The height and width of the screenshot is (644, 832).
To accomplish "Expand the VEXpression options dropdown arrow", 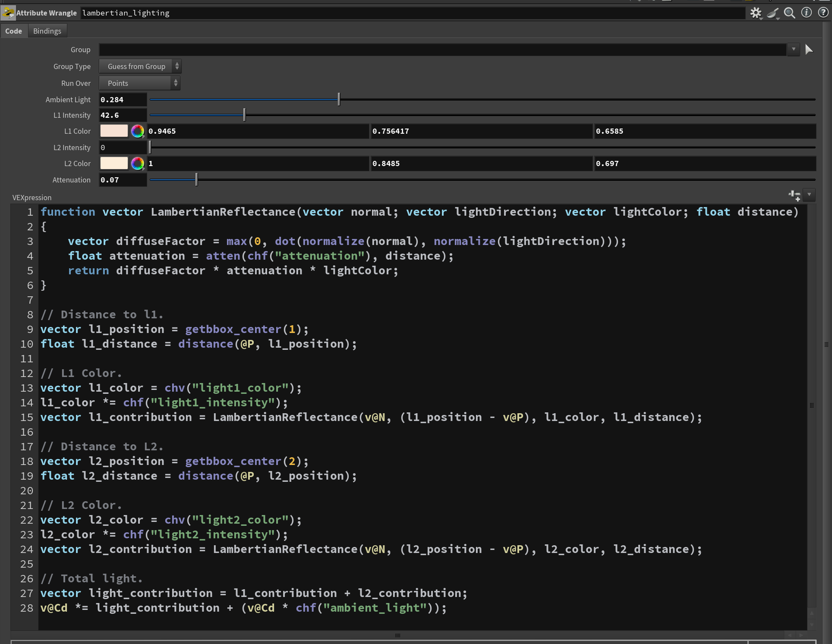I will coord(809,195).
